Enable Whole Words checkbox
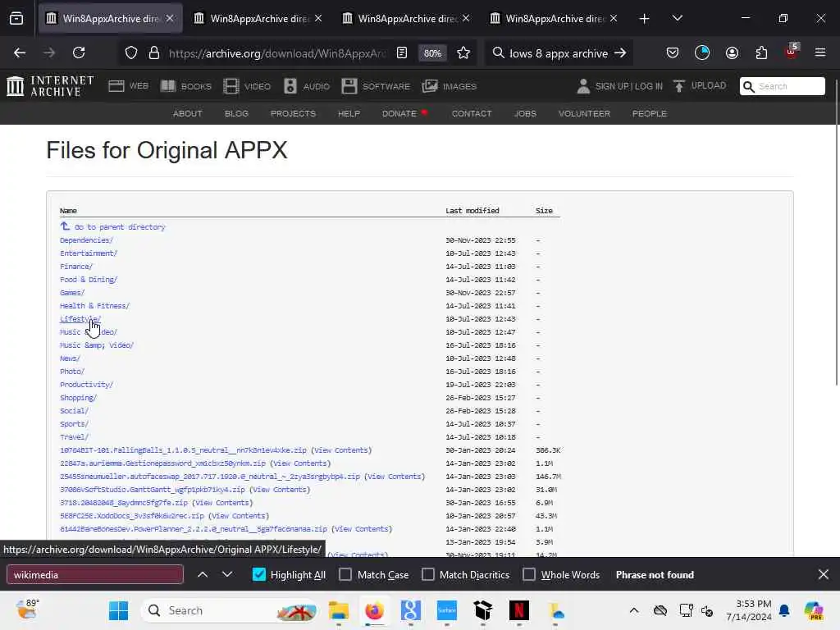This screenshot has width=840, height=630. pyautogui.click(x=529, y=574)
